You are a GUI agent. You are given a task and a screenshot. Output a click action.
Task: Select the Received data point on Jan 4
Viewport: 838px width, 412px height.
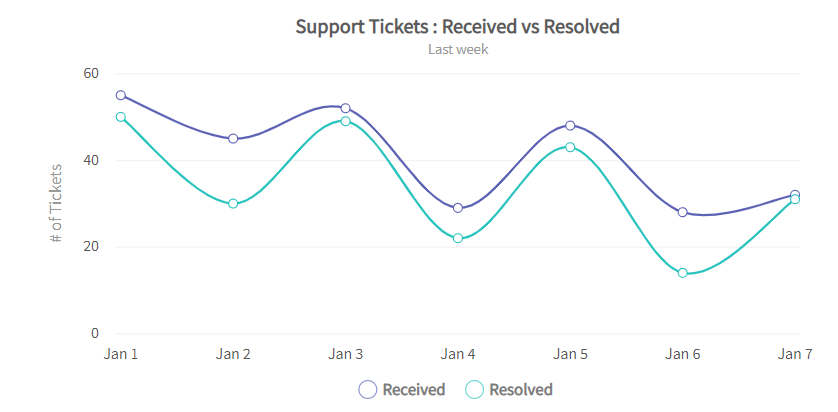[x=458, y=208]
